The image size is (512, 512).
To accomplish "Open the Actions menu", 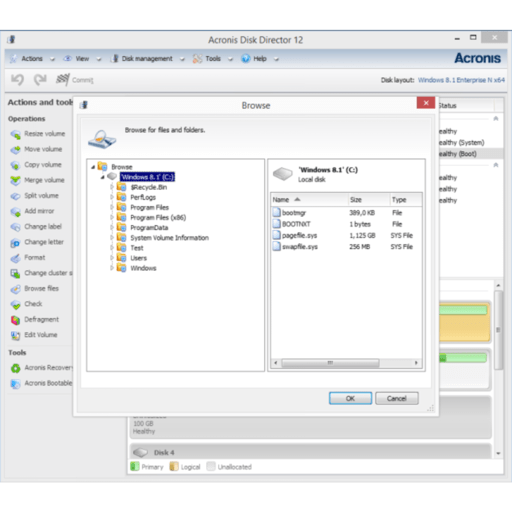I will (32, 59).
